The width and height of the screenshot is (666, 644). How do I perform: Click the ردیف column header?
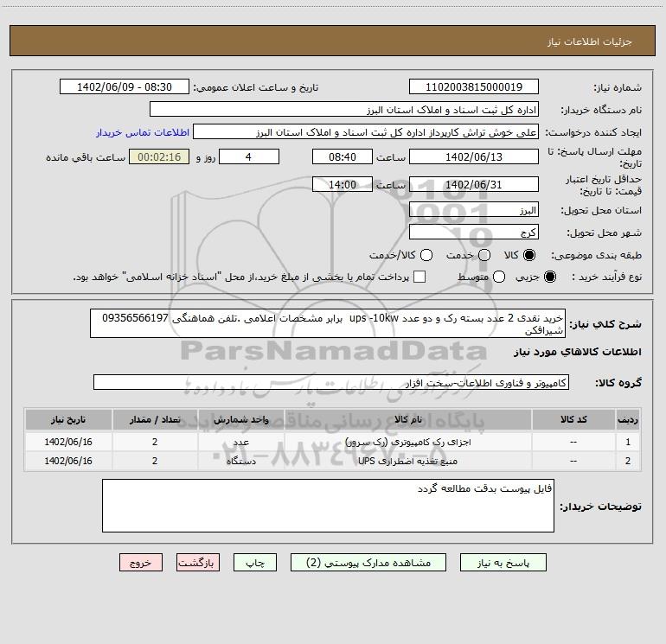tap(628, 419)
